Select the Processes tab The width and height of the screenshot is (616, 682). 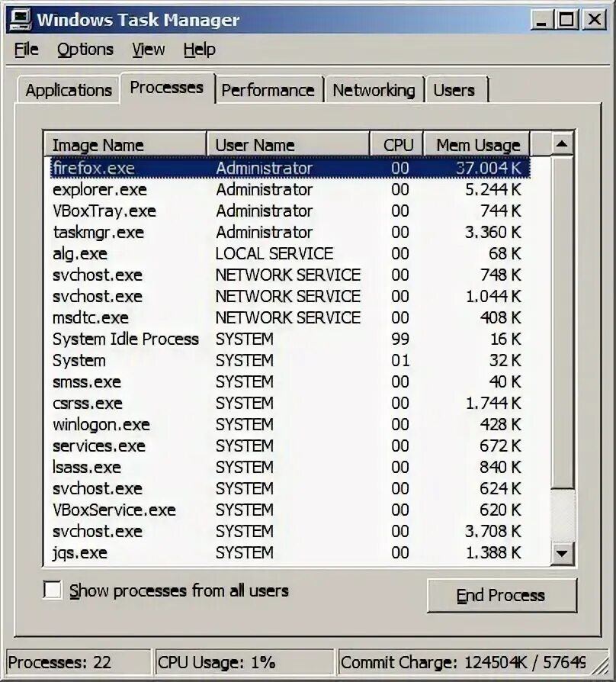pyautogui.click(x=166, y=88)
